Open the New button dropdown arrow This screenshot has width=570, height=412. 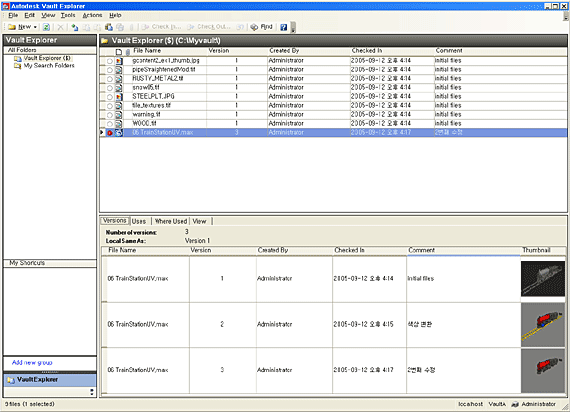[x=35, y=27]
